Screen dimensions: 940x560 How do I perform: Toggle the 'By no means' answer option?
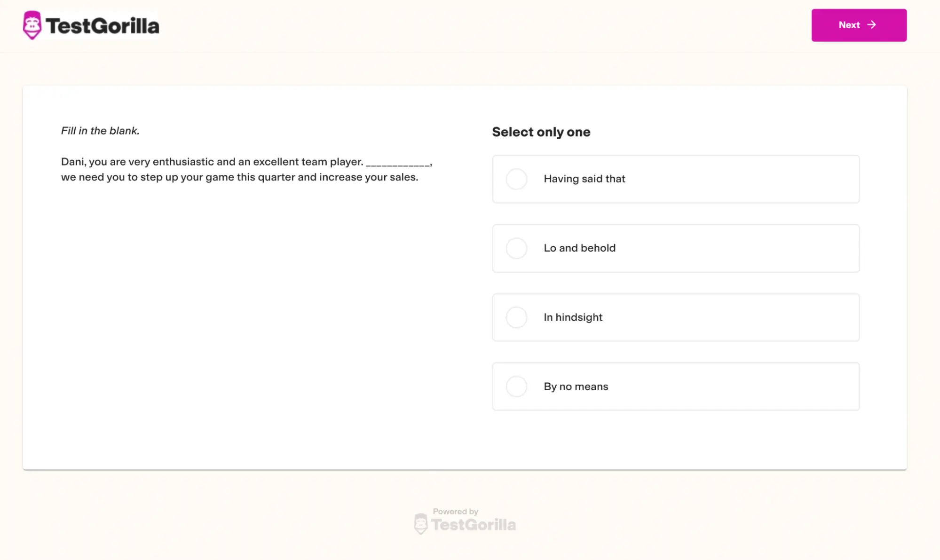pos(517,386)
